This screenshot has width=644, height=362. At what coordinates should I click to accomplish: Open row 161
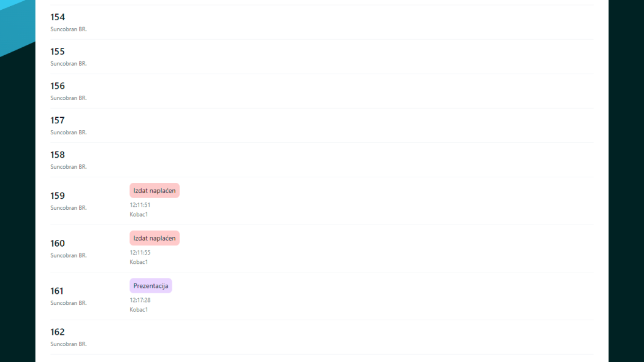(57, 291)
